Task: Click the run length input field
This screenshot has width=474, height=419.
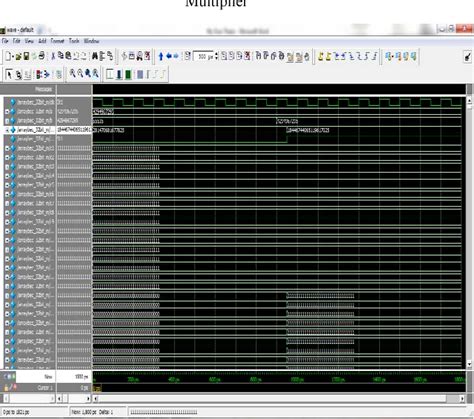Action: [x=204, y=56]
